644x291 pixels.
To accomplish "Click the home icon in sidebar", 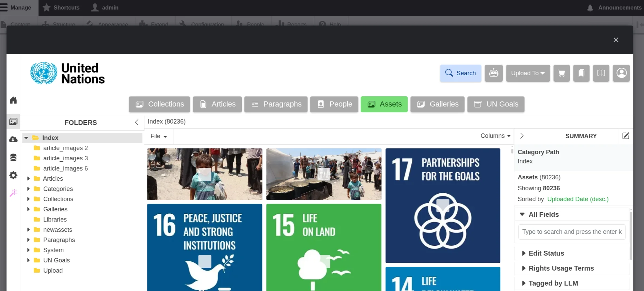I will (x=13, y=100).
